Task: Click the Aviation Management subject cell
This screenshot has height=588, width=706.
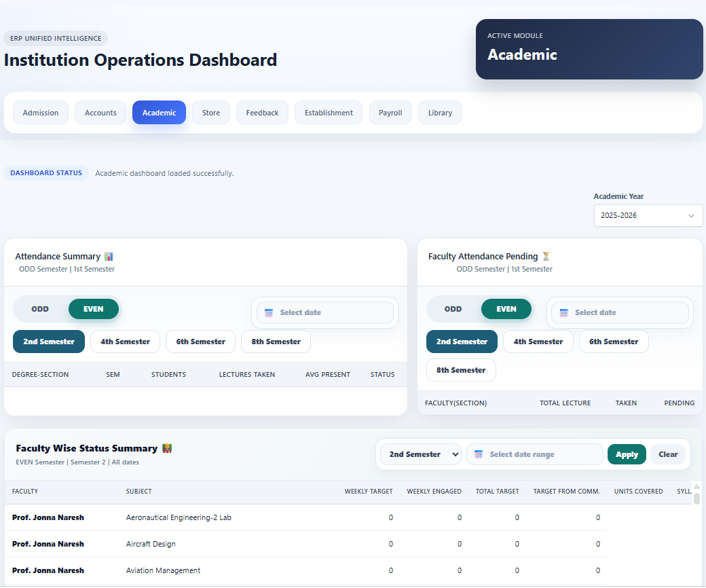Action: coord(163,570)
